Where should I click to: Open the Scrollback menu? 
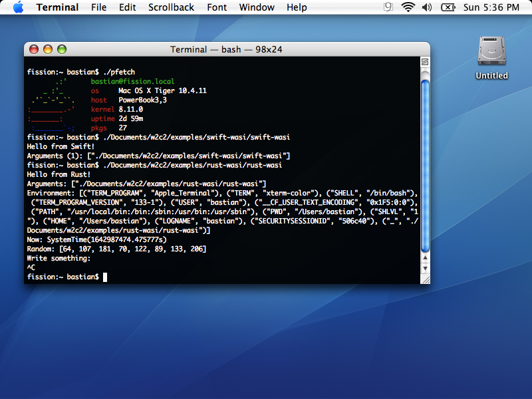[x=171, y=7]
